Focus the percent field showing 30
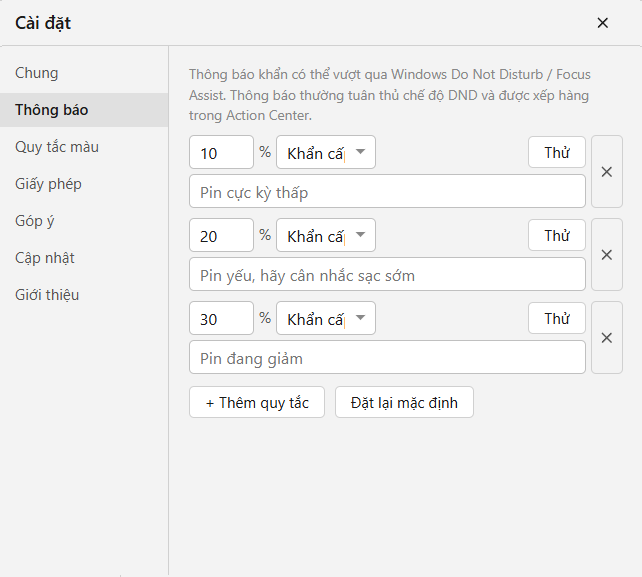Screen dimensions: 642x577 pos(221,318)
